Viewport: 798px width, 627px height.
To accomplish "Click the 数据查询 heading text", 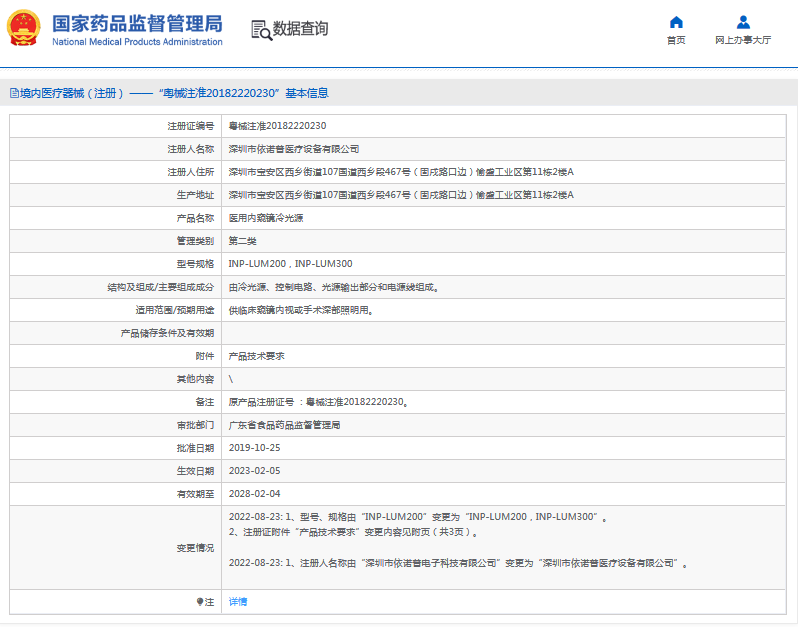I will (300, 28).
